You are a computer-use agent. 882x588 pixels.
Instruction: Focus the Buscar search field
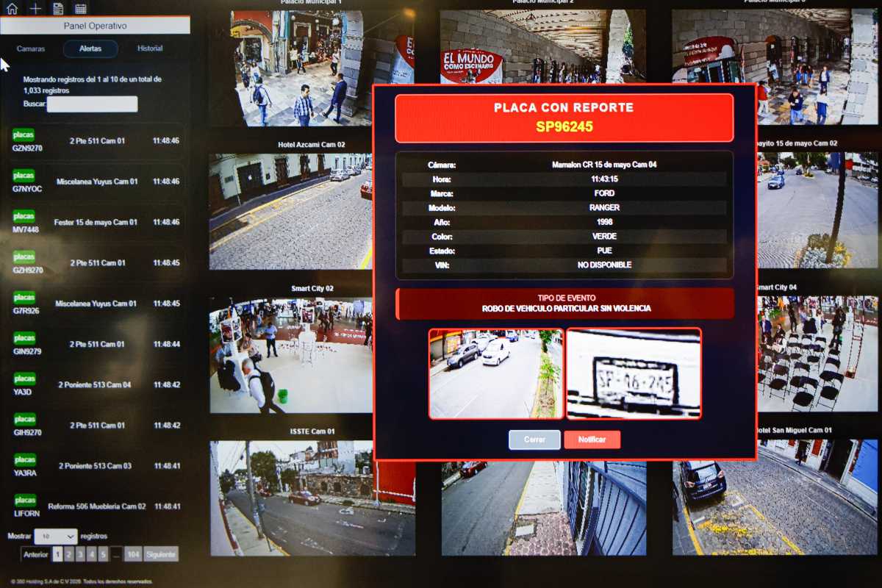[92, 104]
